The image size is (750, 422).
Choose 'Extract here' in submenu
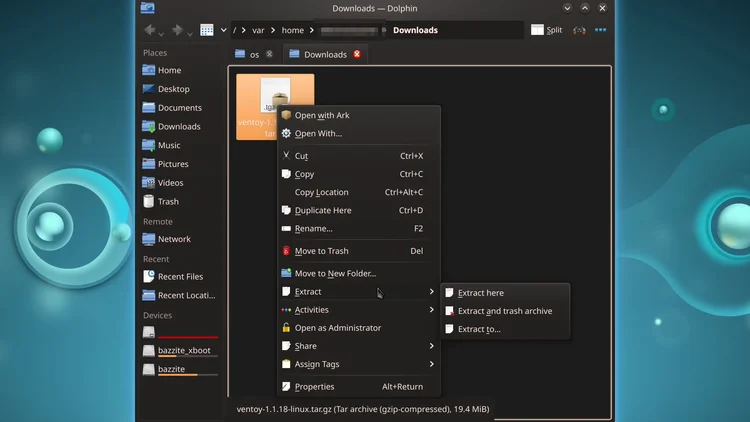[x=505, y=293]
